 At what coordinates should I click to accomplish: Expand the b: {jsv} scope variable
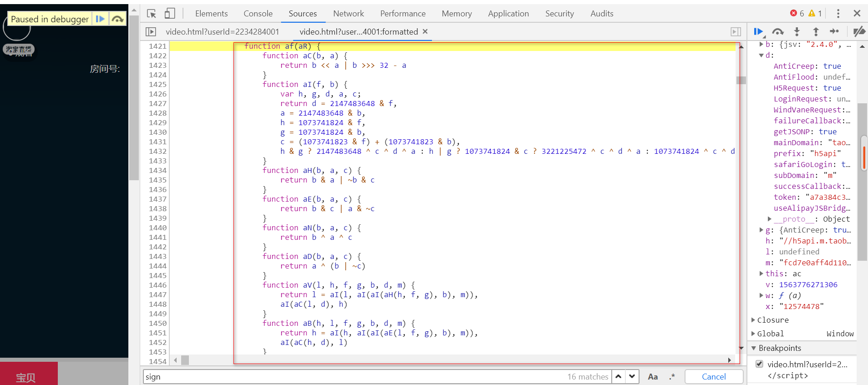pos(761,44)
